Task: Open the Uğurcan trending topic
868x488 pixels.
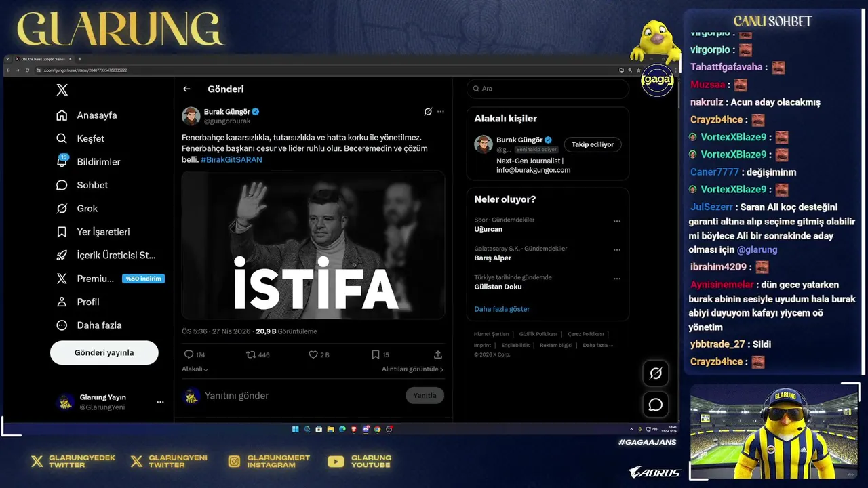Action: (x=488, y=229)
